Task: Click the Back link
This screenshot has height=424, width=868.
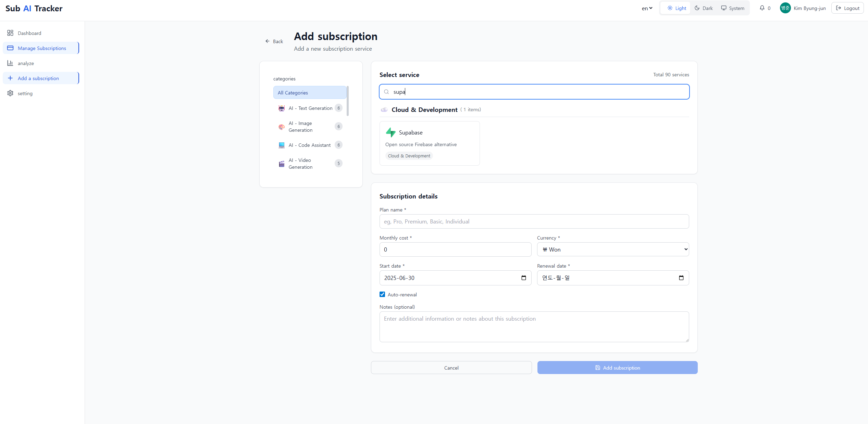Action: pos(274,41)
